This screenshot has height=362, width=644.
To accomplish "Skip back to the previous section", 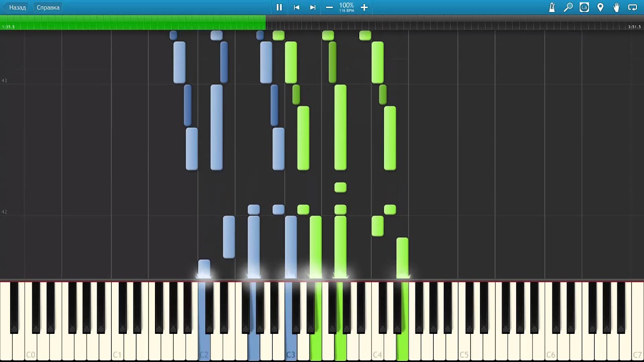I will 296,8.
